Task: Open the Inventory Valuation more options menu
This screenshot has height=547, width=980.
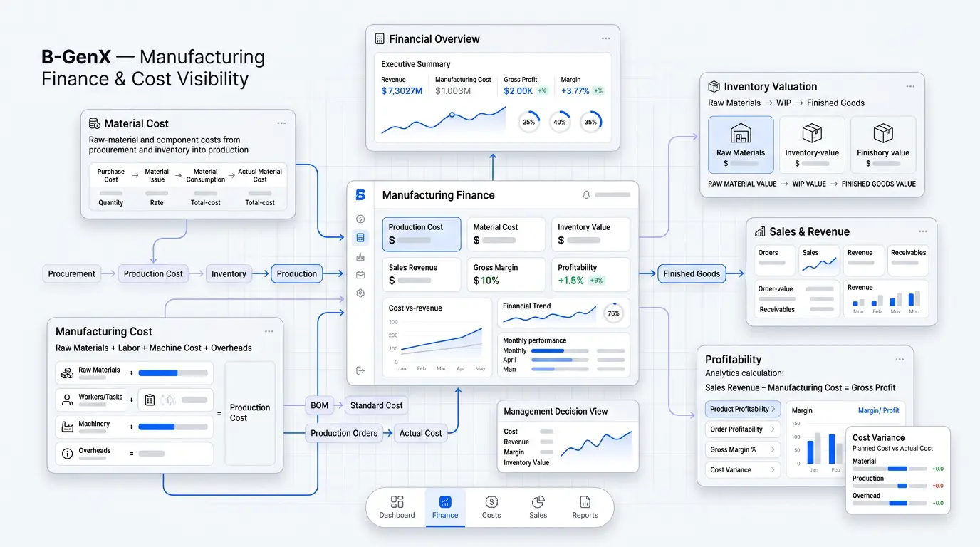Action: 910,86
